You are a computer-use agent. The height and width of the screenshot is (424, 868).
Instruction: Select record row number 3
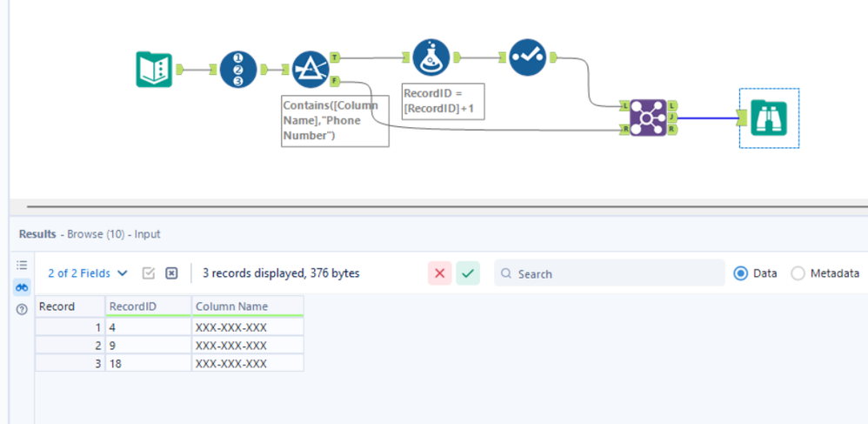coord(70,364)
